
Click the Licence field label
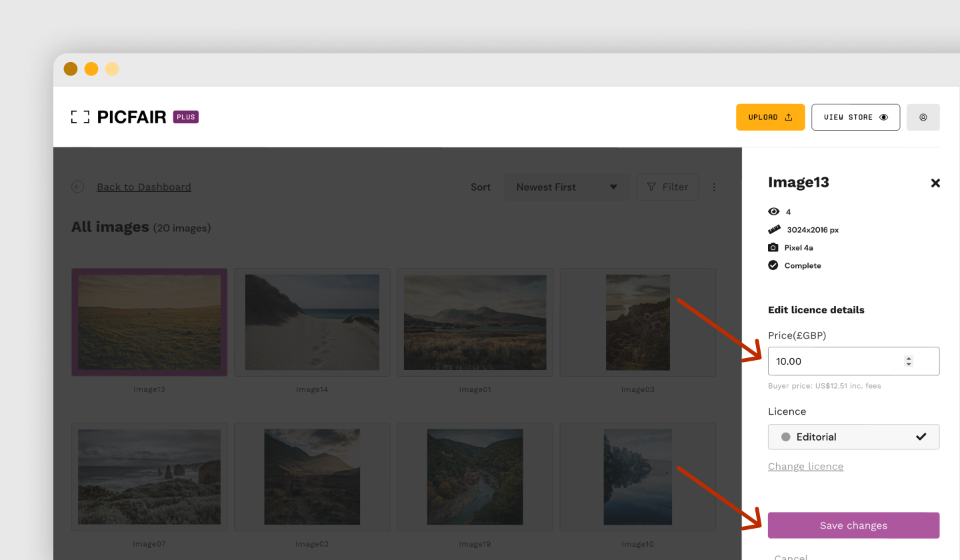pyautogui.click(x=787, y=411)
